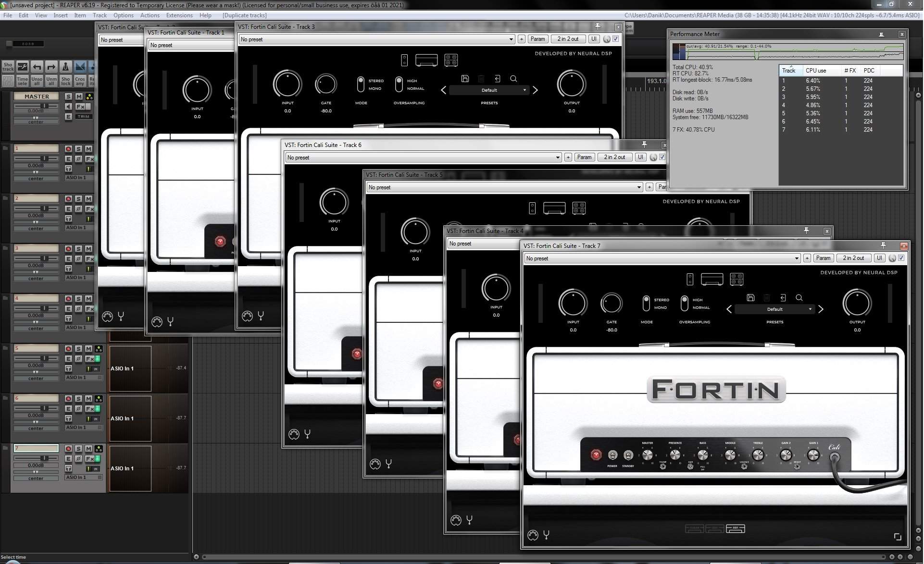The width and height of the screenshot is (924, 564).
Task: Uncheck the bypass checkbox in Track 6 plugin window
Action: (x=662, y=157)
